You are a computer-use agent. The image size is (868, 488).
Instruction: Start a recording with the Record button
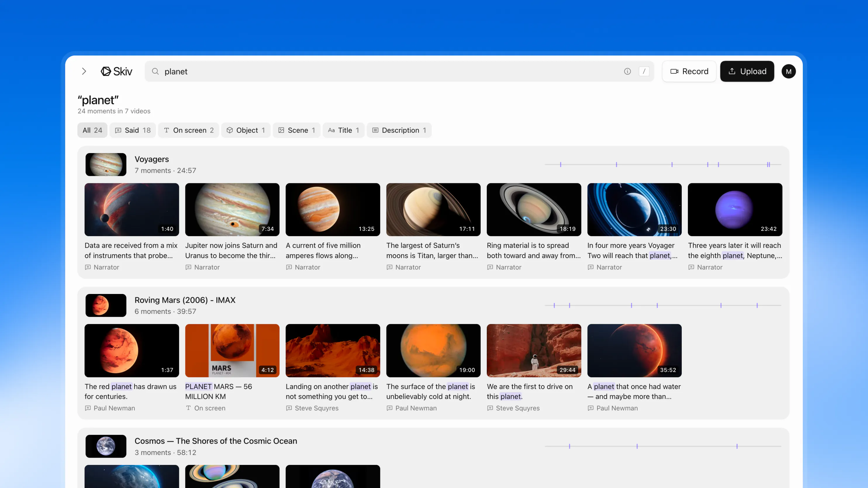click(x=689, y=71)
